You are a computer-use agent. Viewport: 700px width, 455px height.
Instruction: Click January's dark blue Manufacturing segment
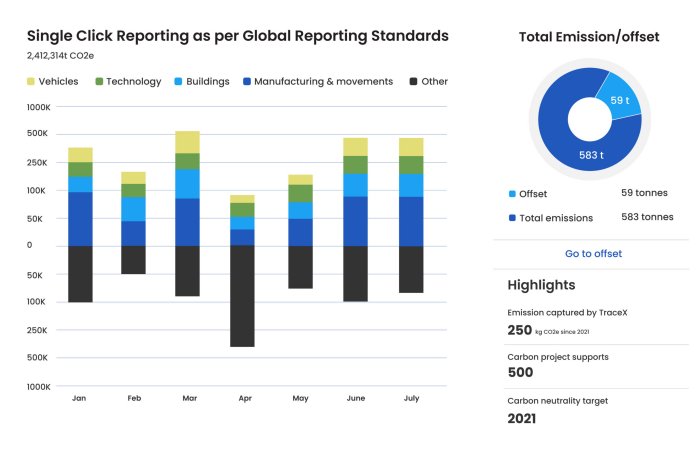[x=80, y=218]
